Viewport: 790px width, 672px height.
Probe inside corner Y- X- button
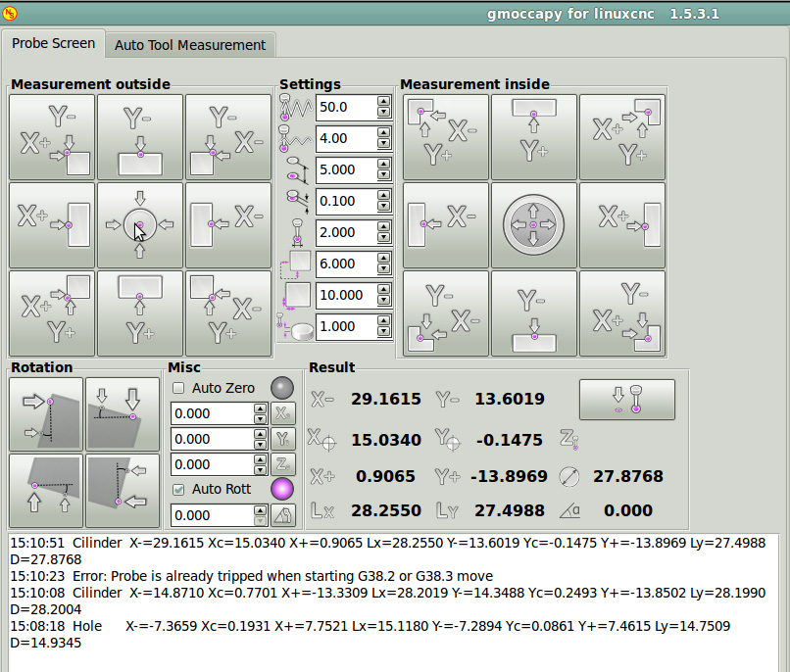point(446,313)
